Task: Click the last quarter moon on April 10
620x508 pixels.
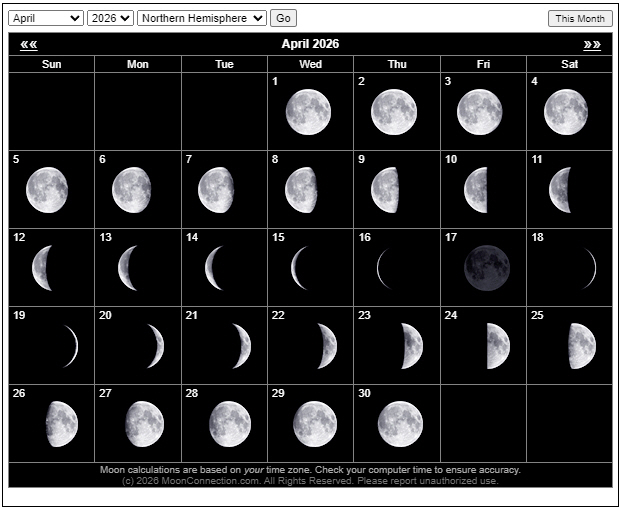Action: 476,190
